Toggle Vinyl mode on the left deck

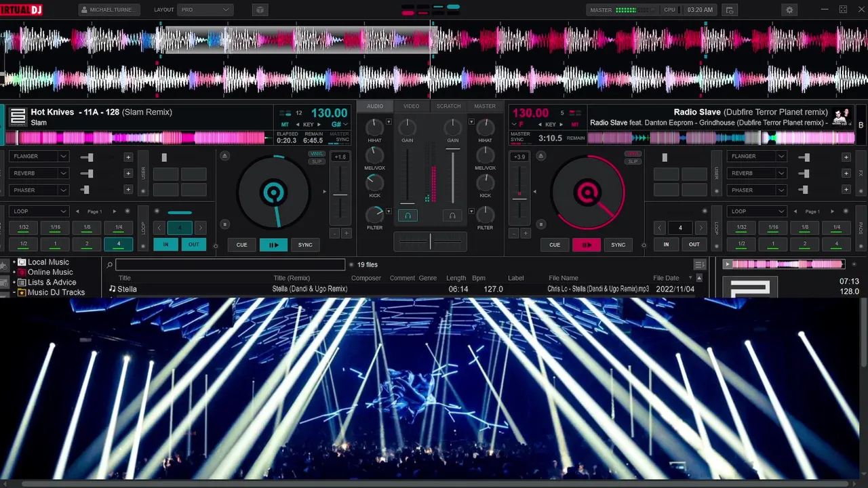tap(316, 154)
